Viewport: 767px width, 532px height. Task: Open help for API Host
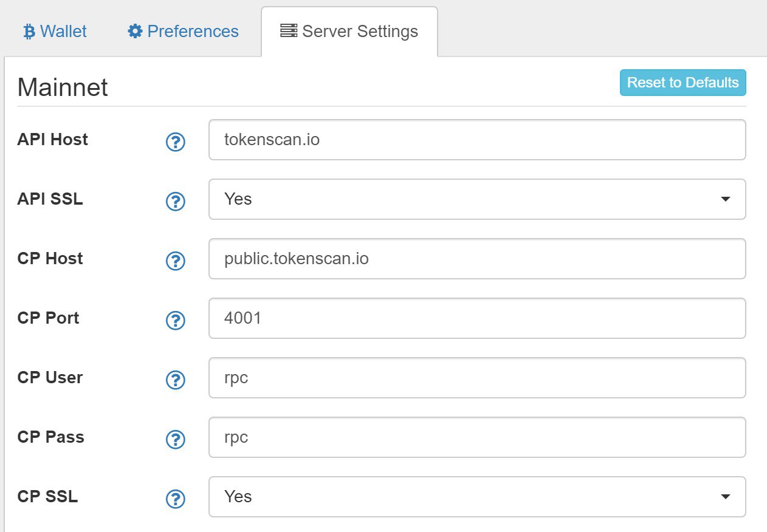(x=176, y=142)
